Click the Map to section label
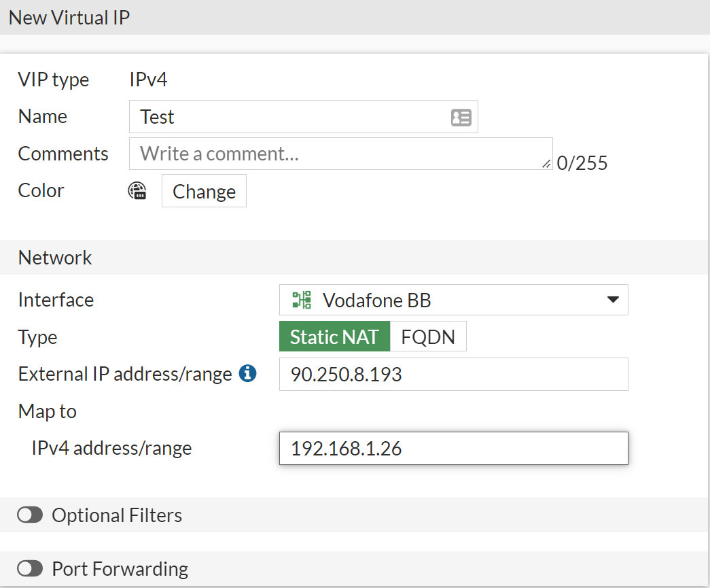The image size is (710, 588). point(47,411)
